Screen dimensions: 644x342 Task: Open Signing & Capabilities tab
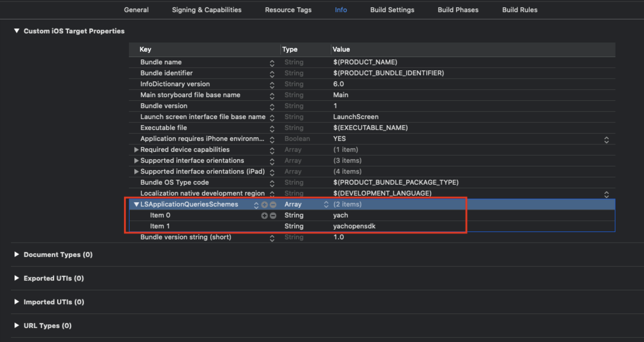(x=206, y=10)
